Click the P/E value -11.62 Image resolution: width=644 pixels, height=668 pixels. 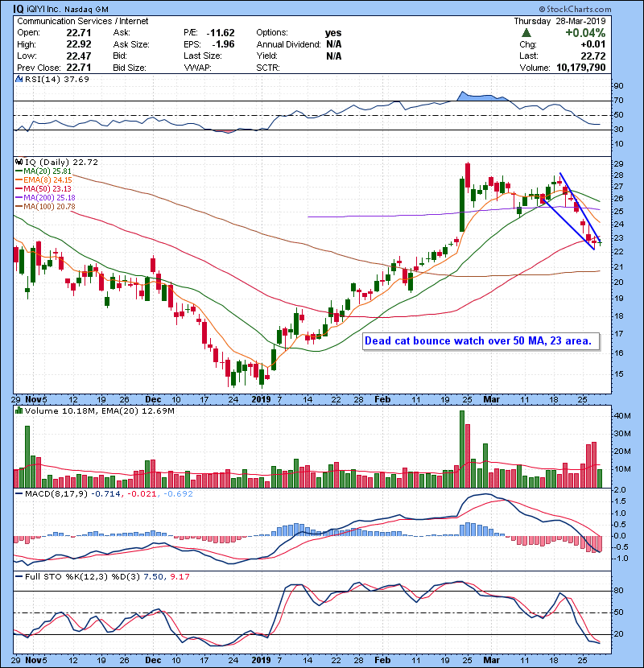[x=221, y=33]
